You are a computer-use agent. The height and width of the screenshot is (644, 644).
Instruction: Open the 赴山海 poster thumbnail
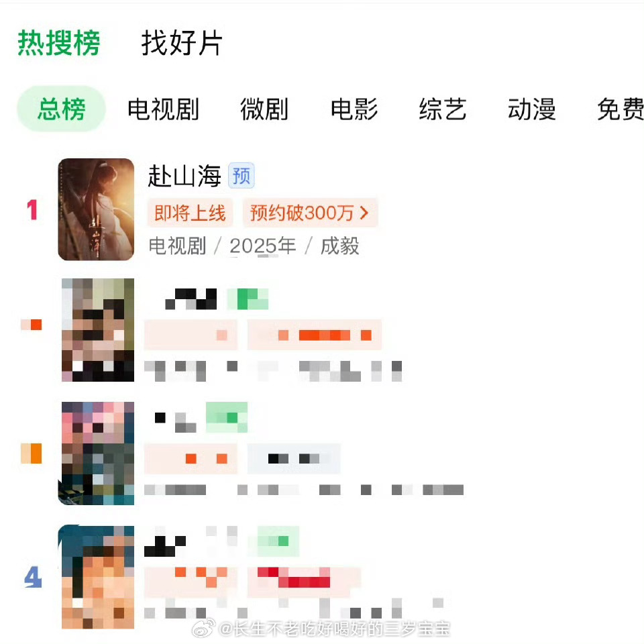point(96,209)
